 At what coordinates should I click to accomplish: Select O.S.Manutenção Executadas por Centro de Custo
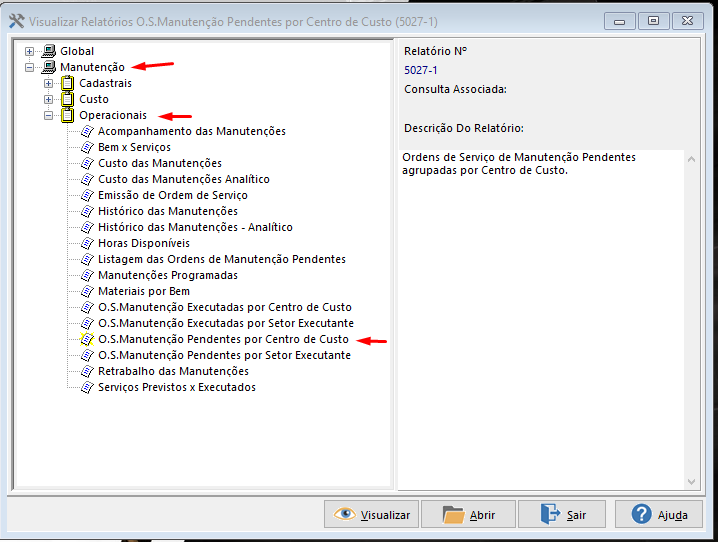(225, 308)
